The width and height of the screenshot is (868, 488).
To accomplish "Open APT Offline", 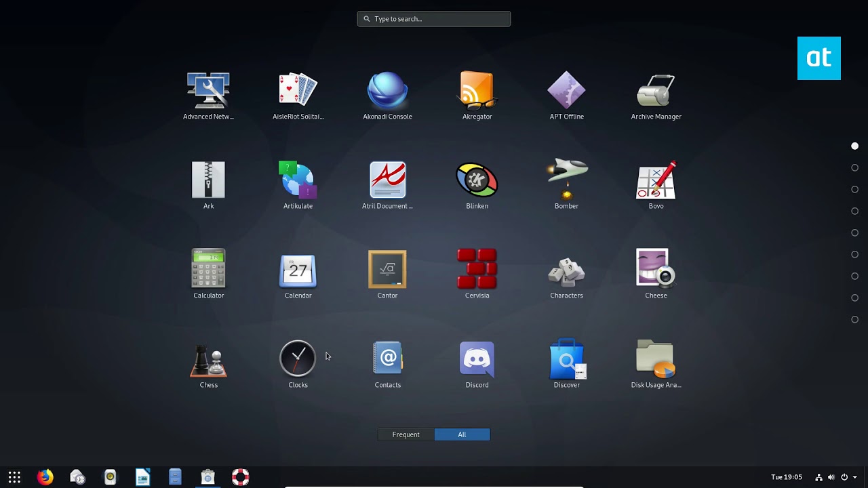I will (566, 91).
